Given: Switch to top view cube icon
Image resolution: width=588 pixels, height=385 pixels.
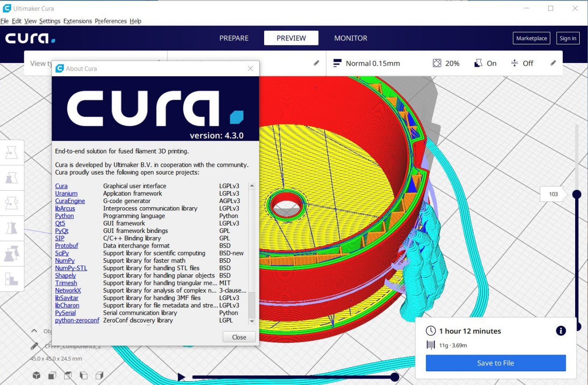Looking at the screenshot, I should 68,375.
